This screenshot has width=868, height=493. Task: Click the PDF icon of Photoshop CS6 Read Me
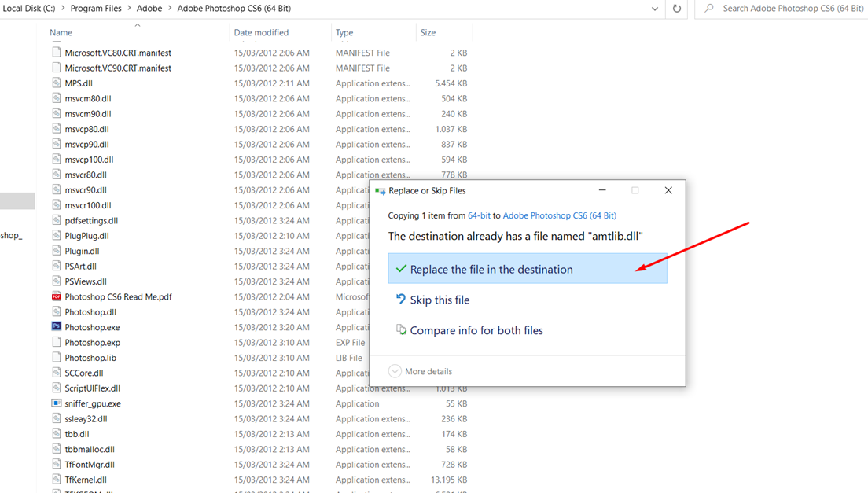56,296
